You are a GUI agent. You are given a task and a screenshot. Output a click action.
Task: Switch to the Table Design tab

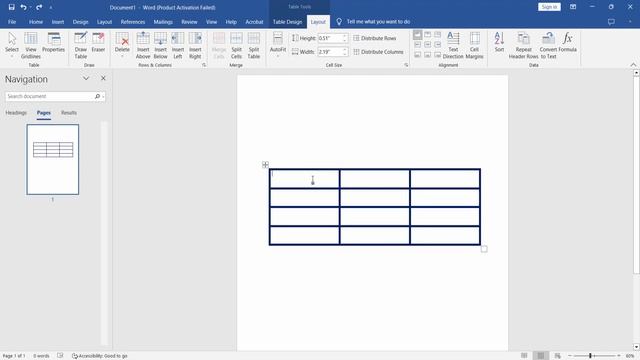[287, 22]
